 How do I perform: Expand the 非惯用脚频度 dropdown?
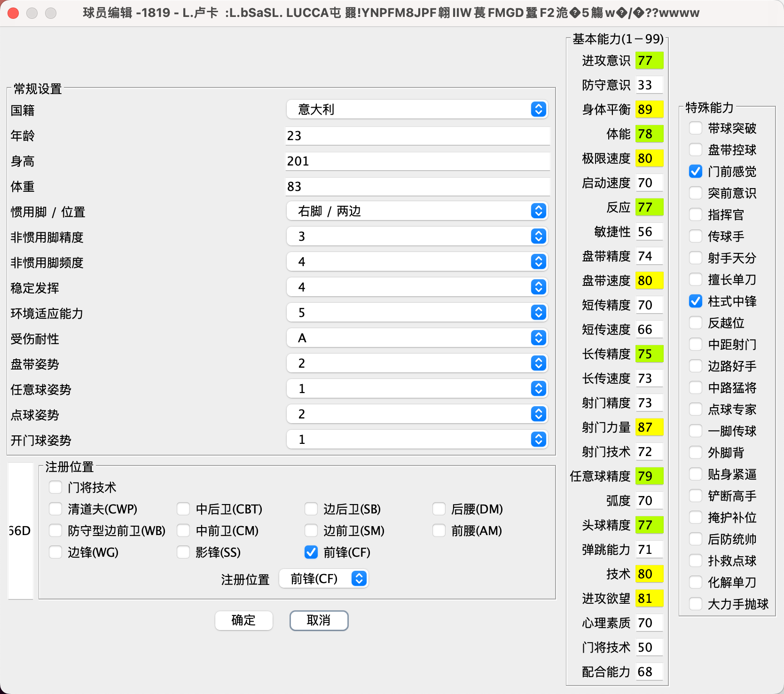coord(417,262)
